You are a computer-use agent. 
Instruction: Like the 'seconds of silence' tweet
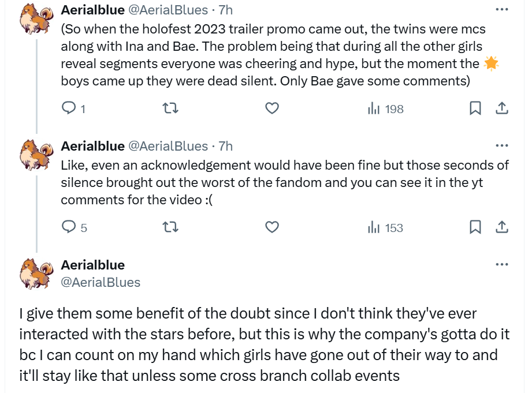272,227
